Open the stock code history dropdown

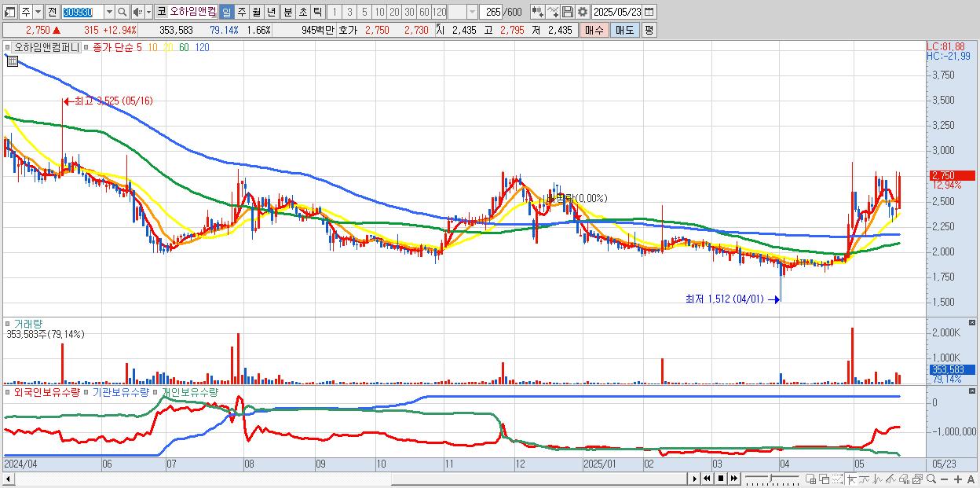coord(109,12)
